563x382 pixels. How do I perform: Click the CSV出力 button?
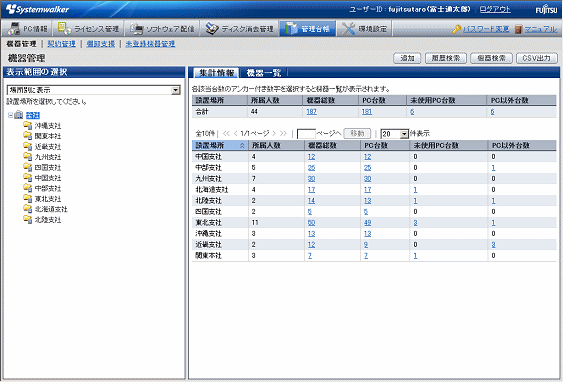tap(536, 58)
